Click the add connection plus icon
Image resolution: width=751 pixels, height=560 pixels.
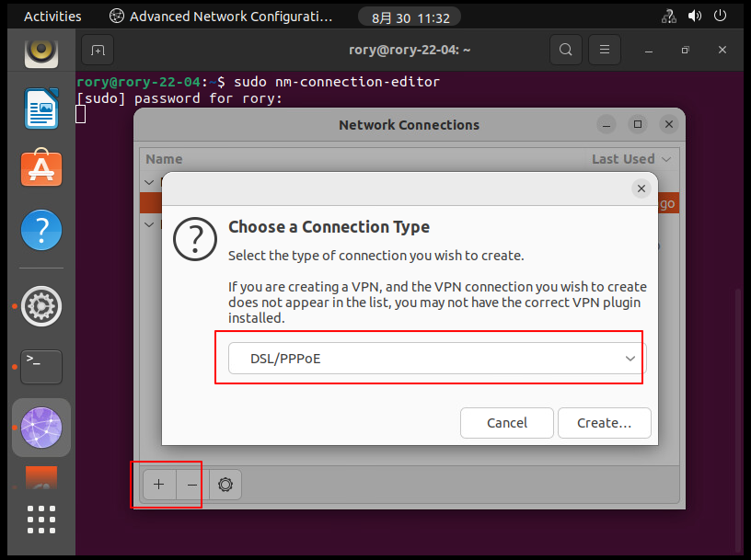tap(158, 485)
